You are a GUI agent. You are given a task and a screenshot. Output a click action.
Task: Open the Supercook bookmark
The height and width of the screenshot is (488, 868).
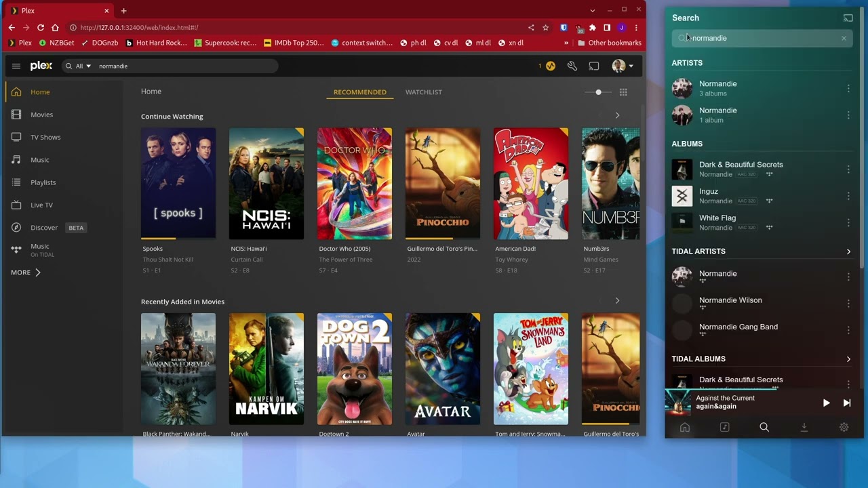pos(225,43)
